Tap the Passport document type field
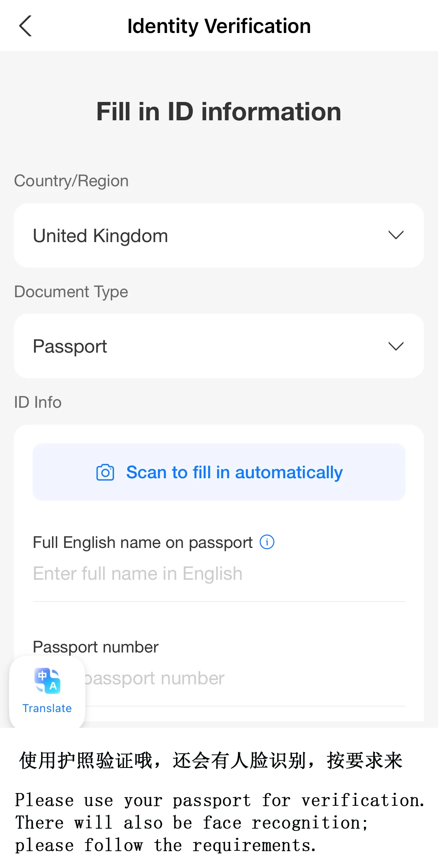This screenshot has width=438, height=868. [218, 346]
